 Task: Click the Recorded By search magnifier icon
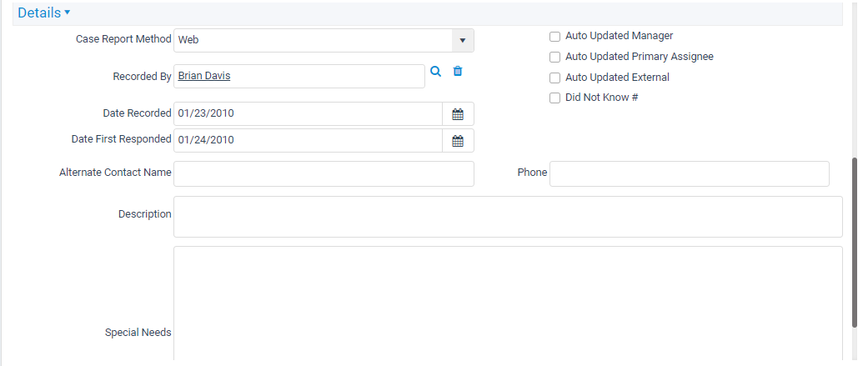pos(435,72)
